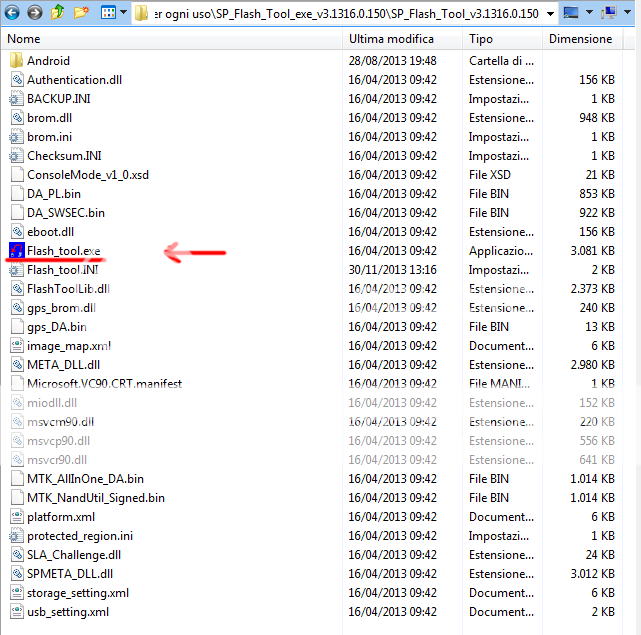Select the usb_setting.xml document icon
This screenshot has width=641, height=635.
pos(17,612)
